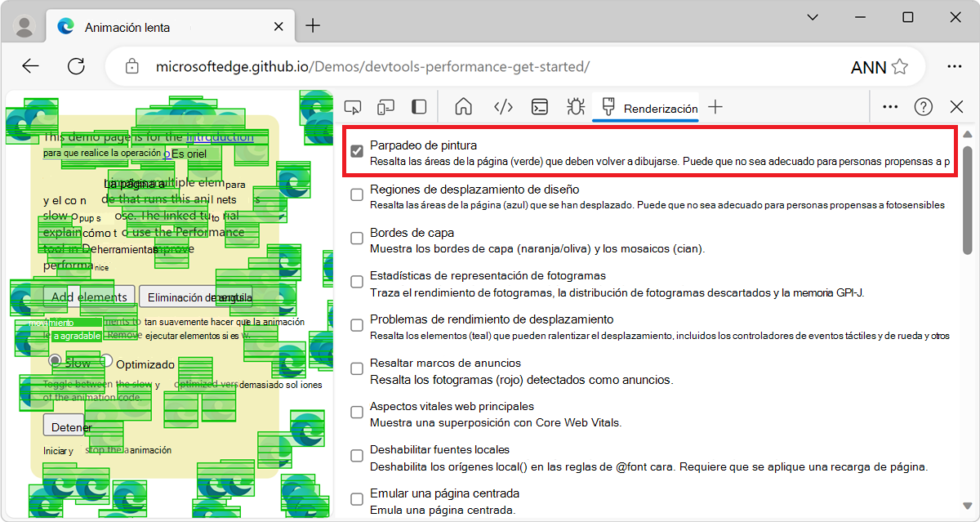Click the Detener button
The width and height of the screenshot is (980, 522).
point(71,426)
